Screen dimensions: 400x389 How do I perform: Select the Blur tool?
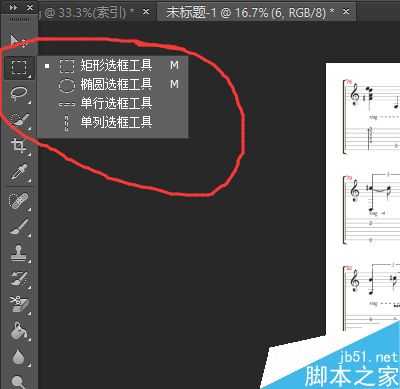tap(19, 357)
